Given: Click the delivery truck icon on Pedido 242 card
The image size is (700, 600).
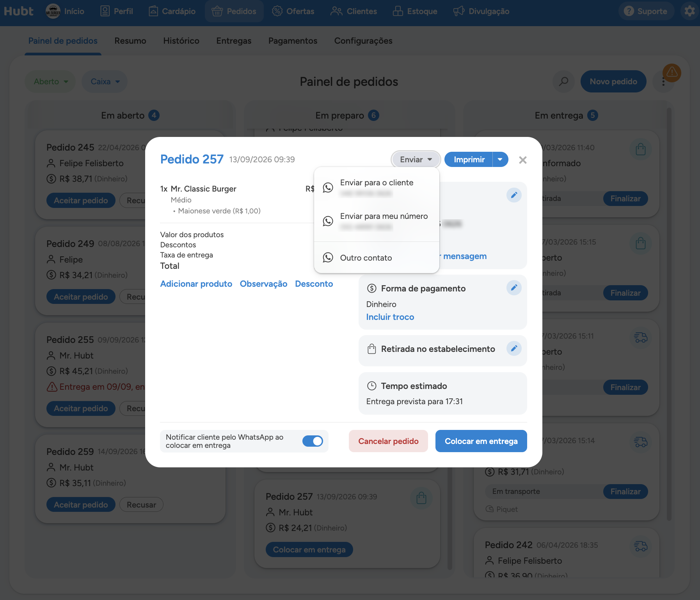Looking at the screenshot, I should [x=640, y=546].
